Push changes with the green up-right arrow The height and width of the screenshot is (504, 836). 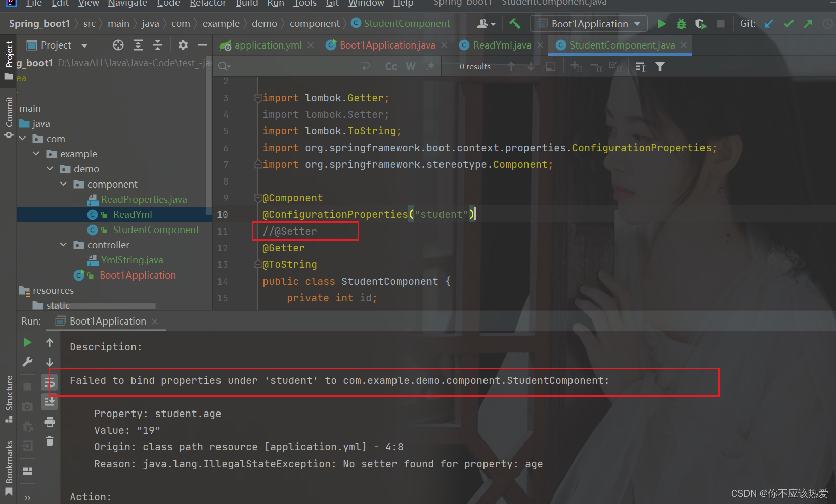coord(808,23)
